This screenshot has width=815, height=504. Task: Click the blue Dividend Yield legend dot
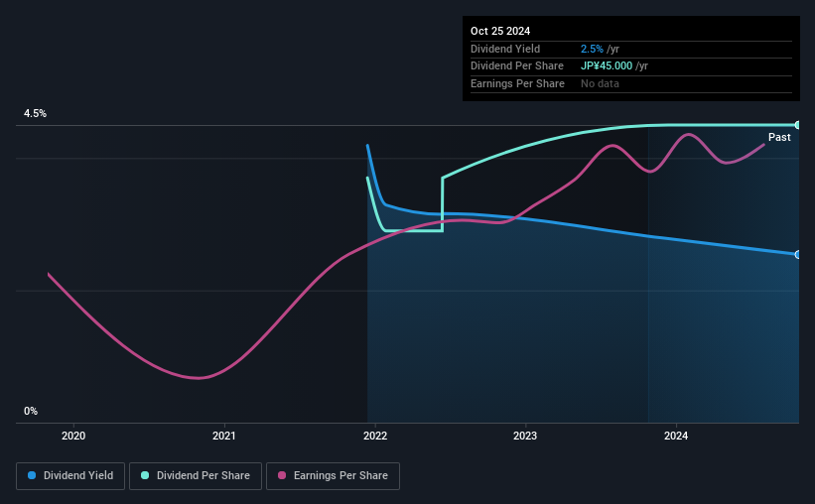(x=32, y=475)
